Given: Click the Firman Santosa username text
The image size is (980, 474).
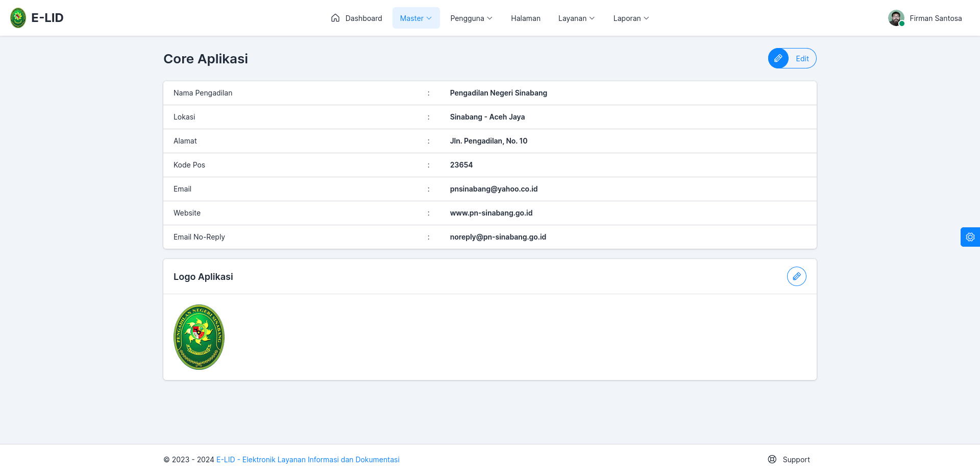Looking at the screenshot, I should click(x=936, y=18).
